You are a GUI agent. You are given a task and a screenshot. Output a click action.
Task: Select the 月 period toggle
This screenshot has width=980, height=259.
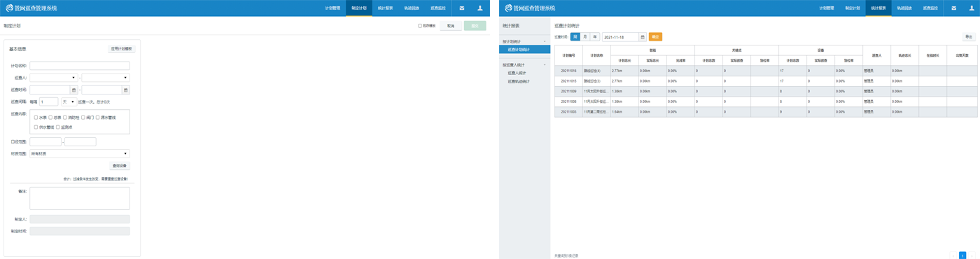pyautogui.click(x=585, y=37)
